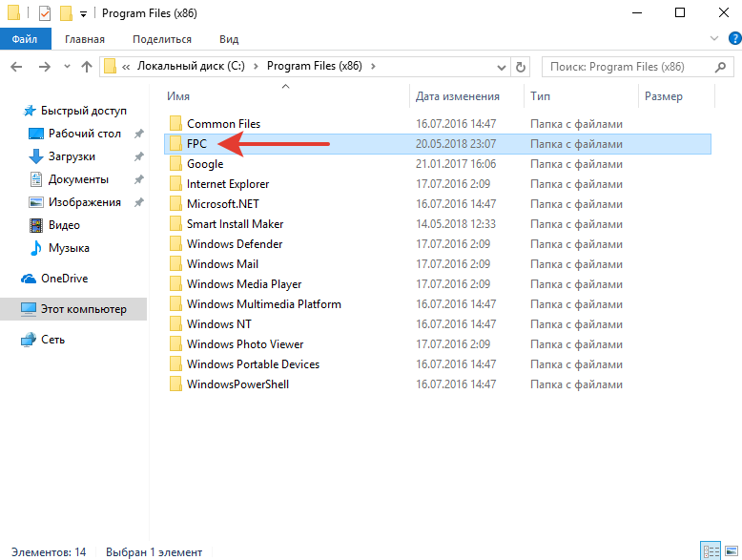Select the Google folder icon
The height and width of the screenshot is (560, 742).
175,164
